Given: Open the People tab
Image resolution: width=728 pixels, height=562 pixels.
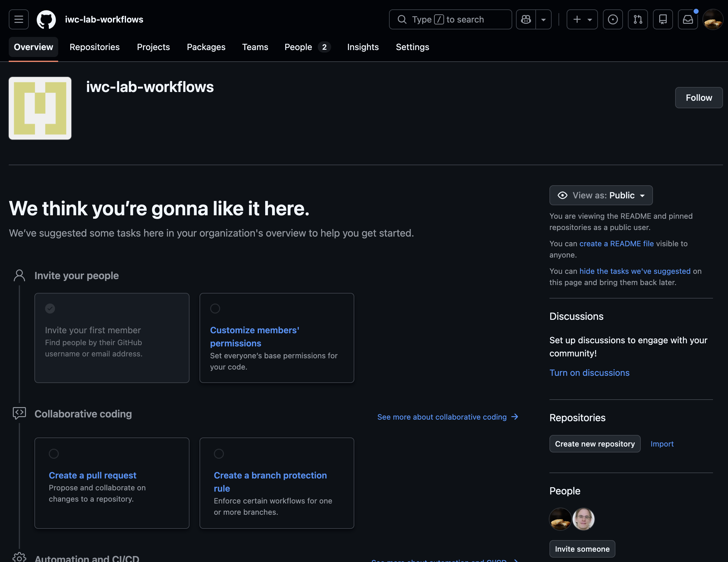Looking at the screenshot, I should coord(307,47).
